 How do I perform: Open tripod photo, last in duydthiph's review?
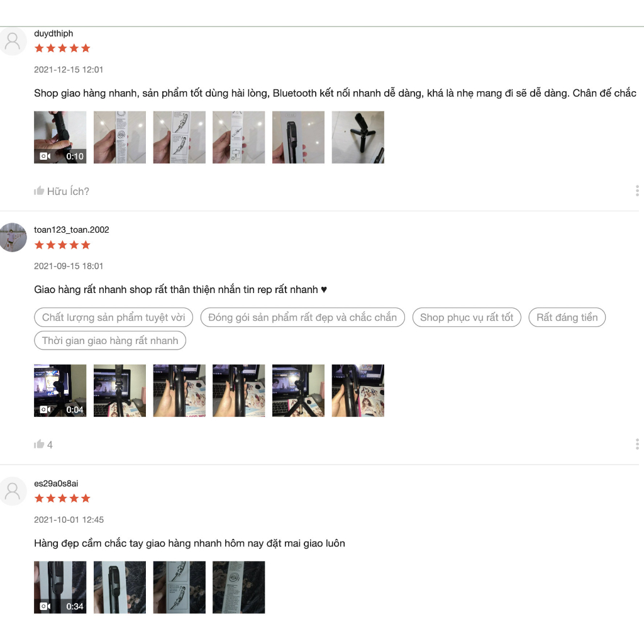(358, 137)
